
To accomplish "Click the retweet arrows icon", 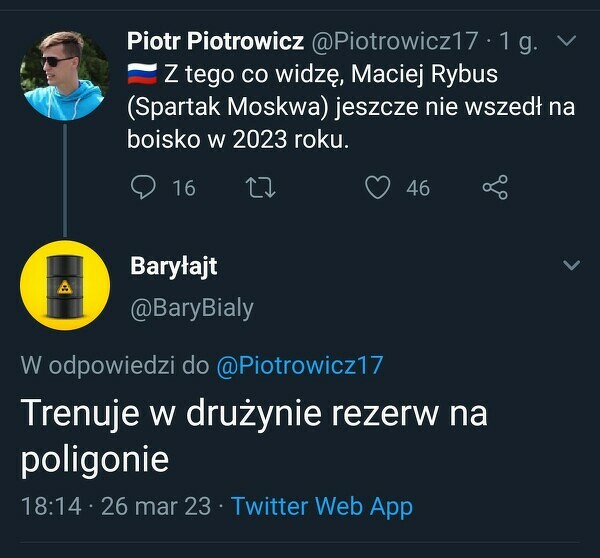I will coord(261,187).
